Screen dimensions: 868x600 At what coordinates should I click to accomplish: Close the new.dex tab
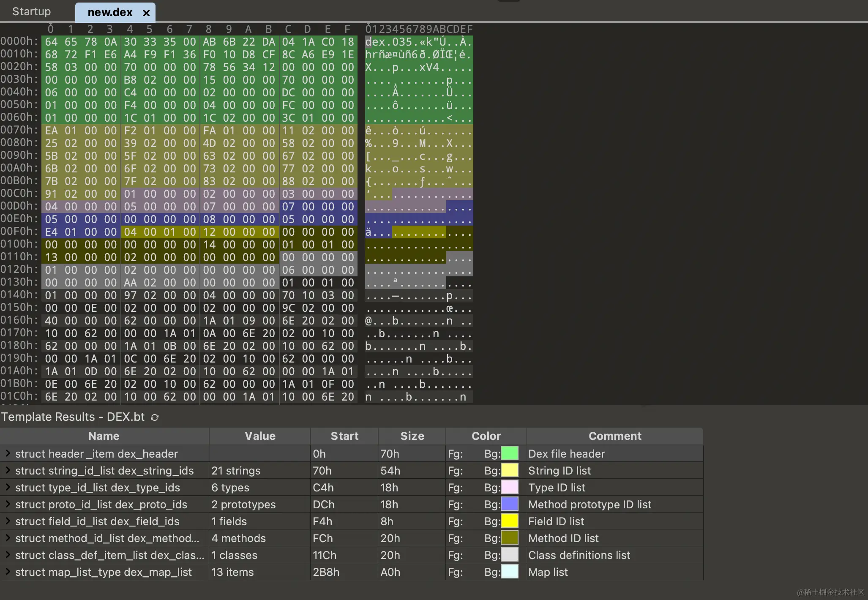click(x=146, y=13)
